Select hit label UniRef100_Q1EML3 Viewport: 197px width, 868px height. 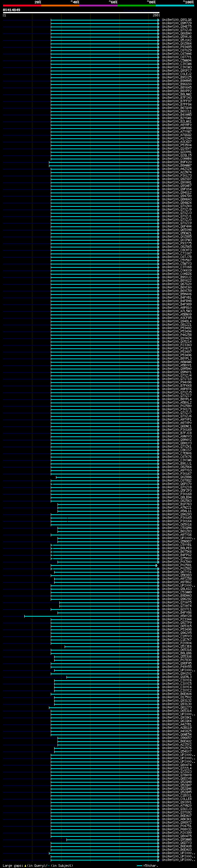tap(177, 677)
